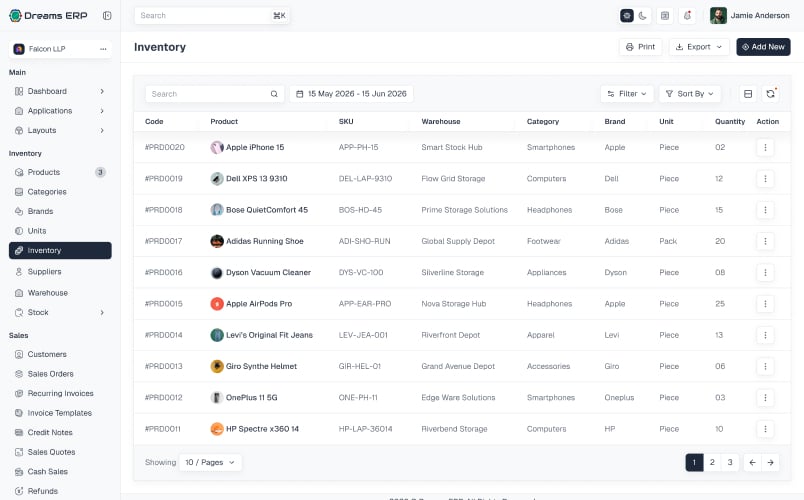Open action menu for Dyson Vacuum Cleaner

coord(765,273)
